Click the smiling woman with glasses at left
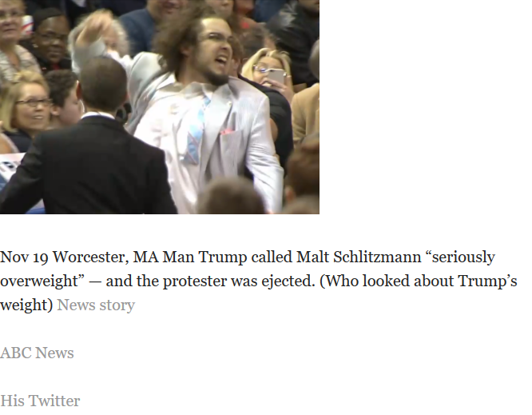 (26, 106)
